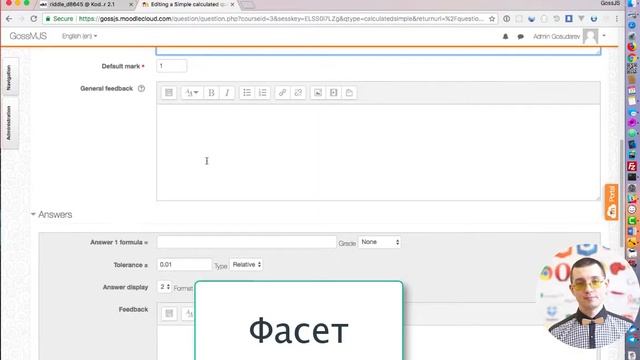This screenshot has height=360, width=640.
Task: Click the browser back arrow
Action: point(9,19)
